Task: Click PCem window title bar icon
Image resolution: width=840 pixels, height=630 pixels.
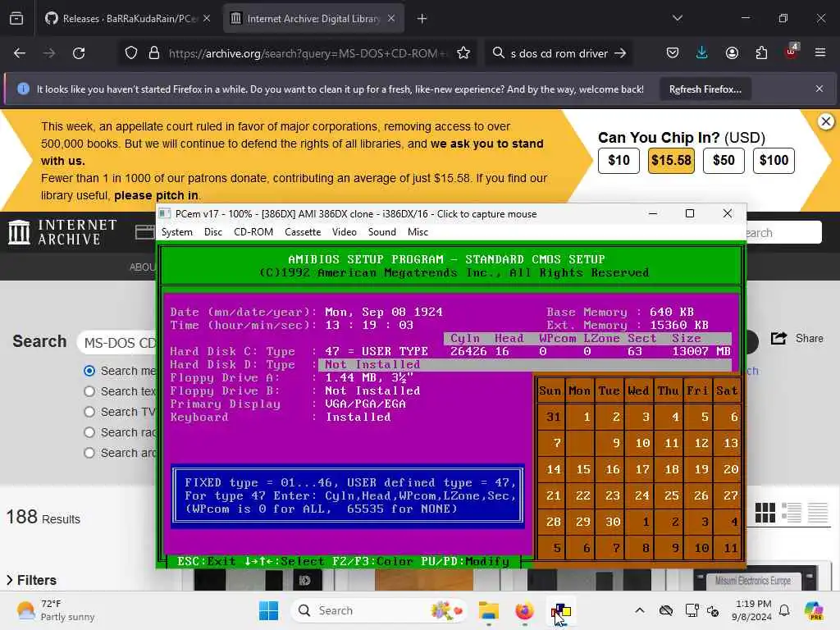Action: click(165, 213)
